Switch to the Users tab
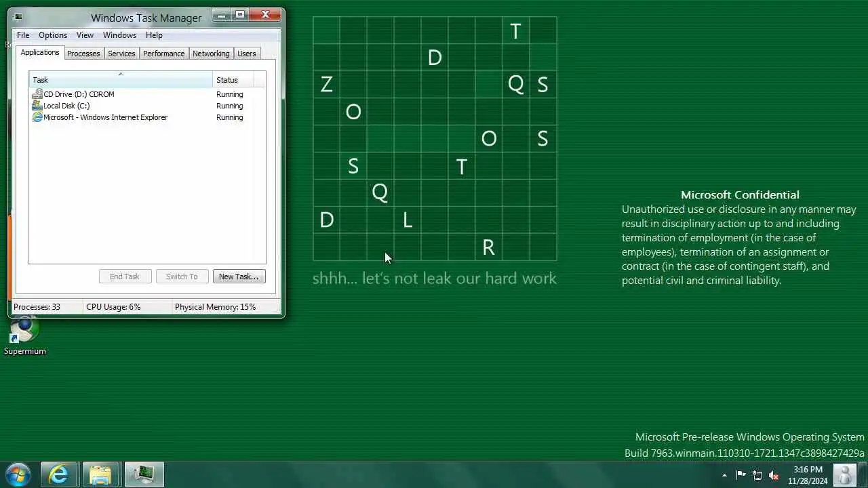Screen dimensions: 868x488 point(247,54)
